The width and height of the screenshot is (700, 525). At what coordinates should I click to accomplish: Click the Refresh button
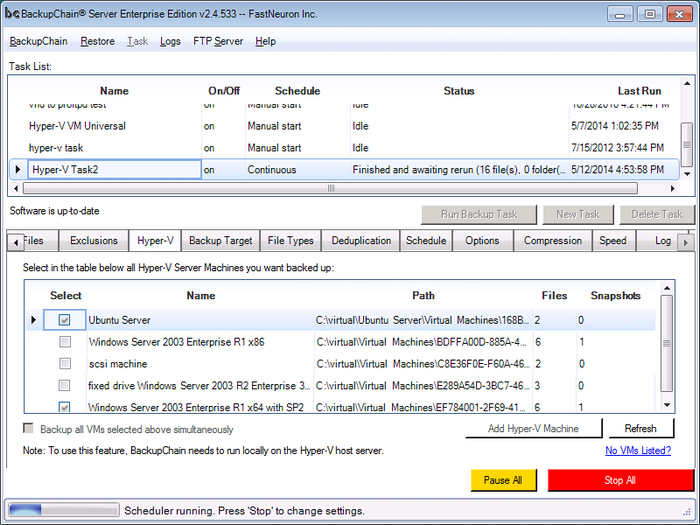641,429
